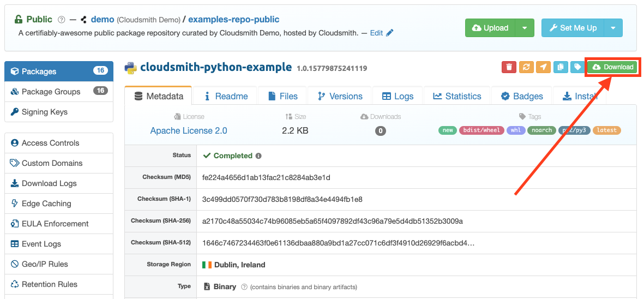Click the blue tag package icon
This screenshot has height=299, width=644.
pyautogui.click(x=577, y=67)
